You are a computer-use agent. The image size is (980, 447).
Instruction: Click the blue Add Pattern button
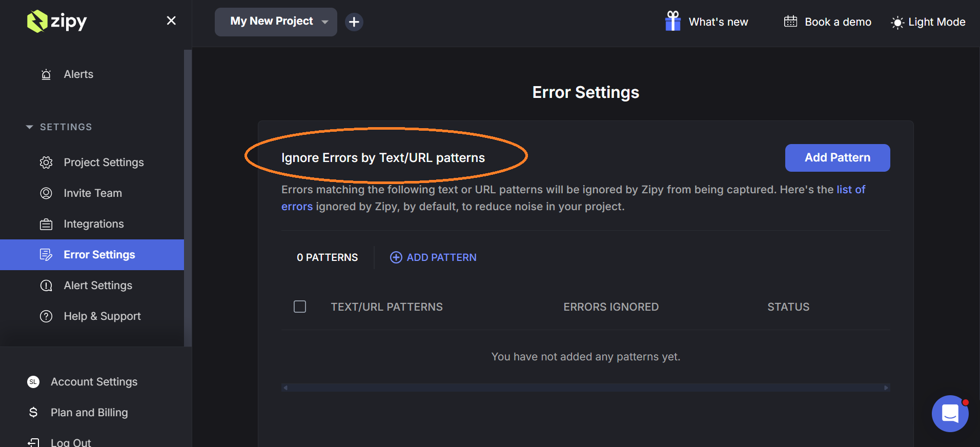837,158
